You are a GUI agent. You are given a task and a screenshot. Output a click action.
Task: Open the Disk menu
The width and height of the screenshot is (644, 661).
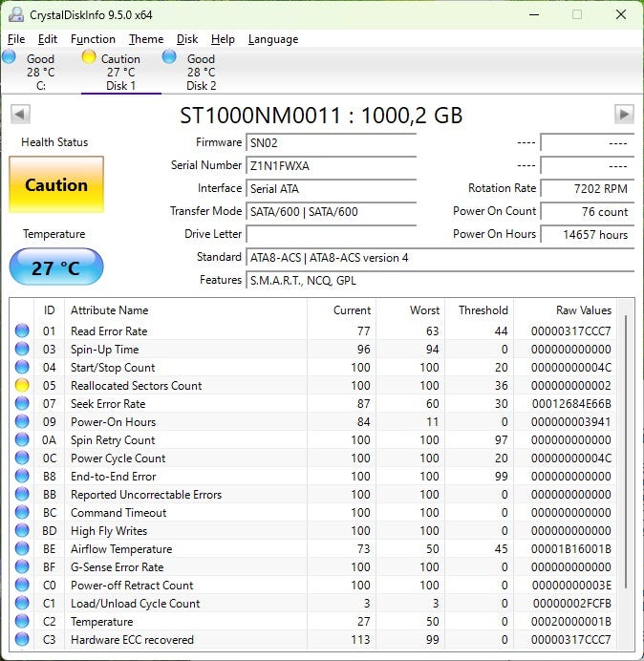pos(187,39)
